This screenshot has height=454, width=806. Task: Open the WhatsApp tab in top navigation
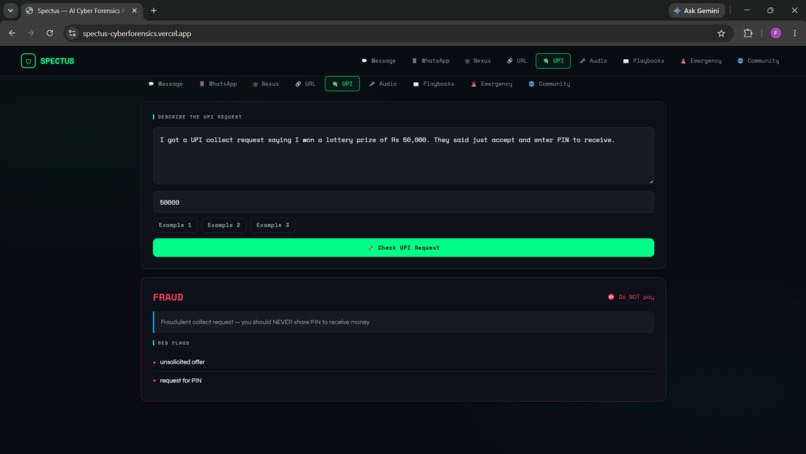tap(431, 61)
